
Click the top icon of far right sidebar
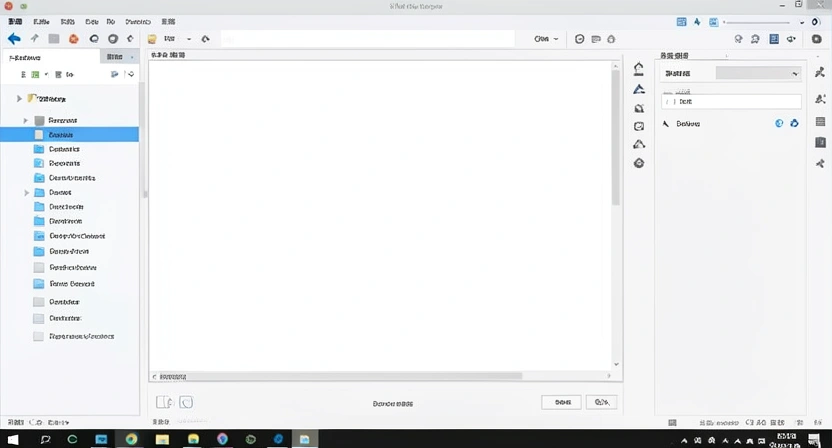click(820, 73)
